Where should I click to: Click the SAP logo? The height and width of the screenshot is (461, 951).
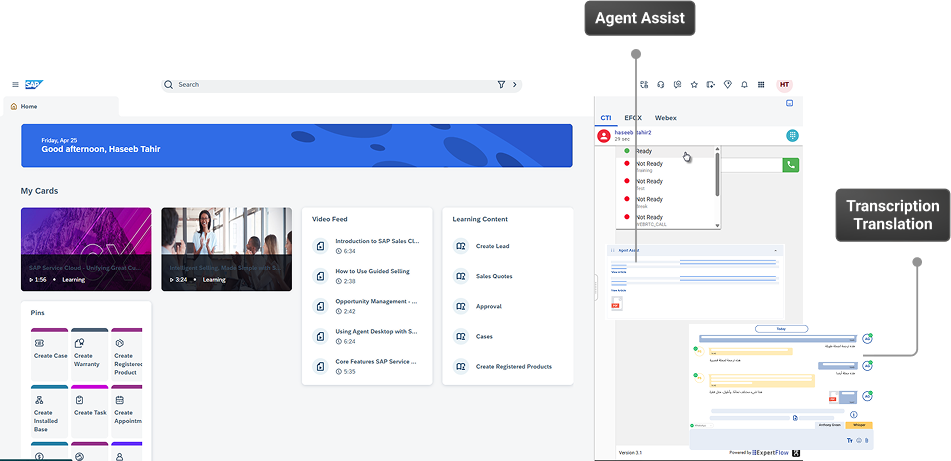34,85
